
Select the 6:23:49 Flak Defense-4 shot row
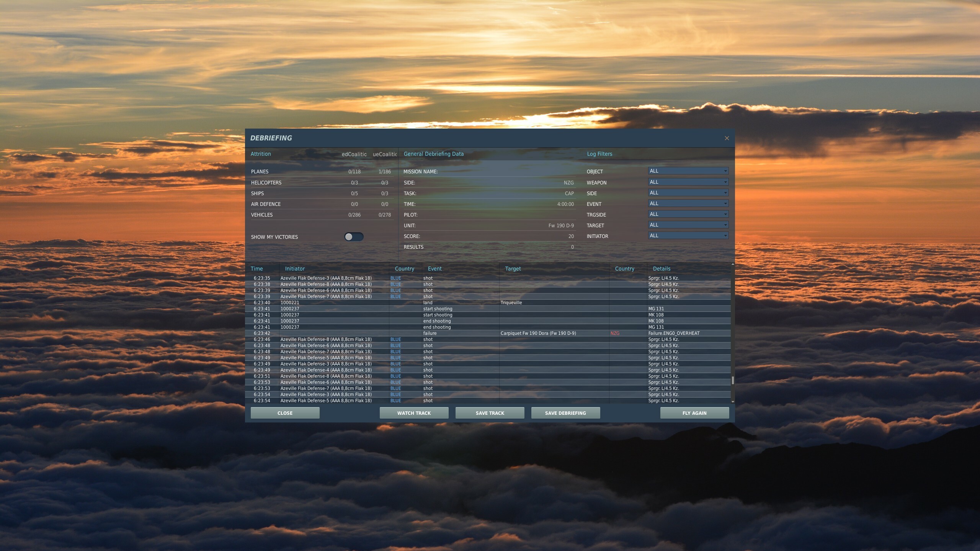488,370
